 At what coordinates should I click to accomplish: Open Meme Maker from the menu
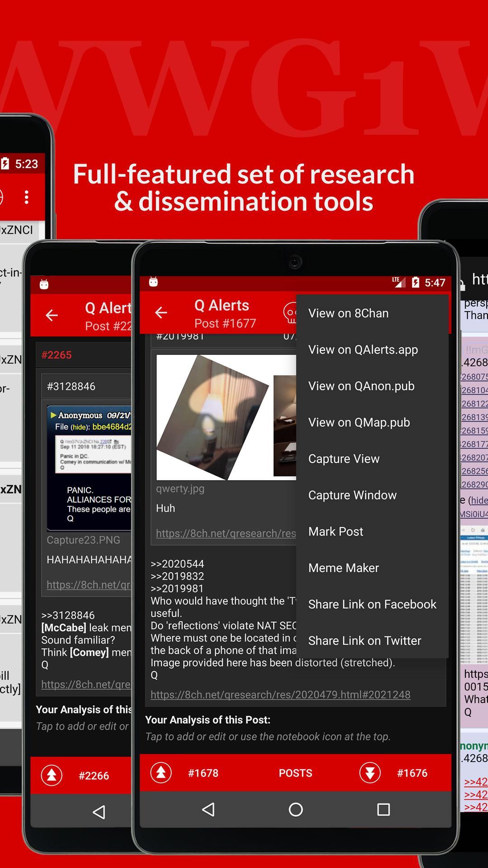pos(343,568)
